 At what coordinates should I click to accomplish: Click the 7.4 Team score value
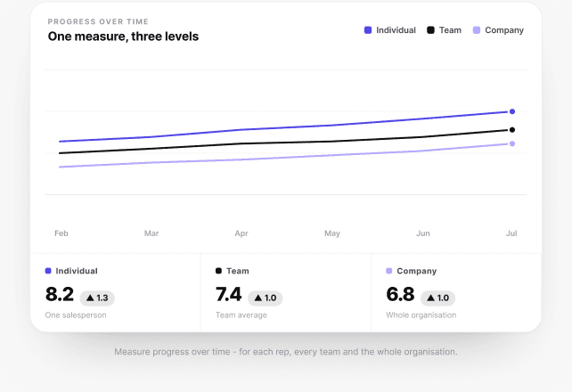pyautogui.click(x=228, y=294)
